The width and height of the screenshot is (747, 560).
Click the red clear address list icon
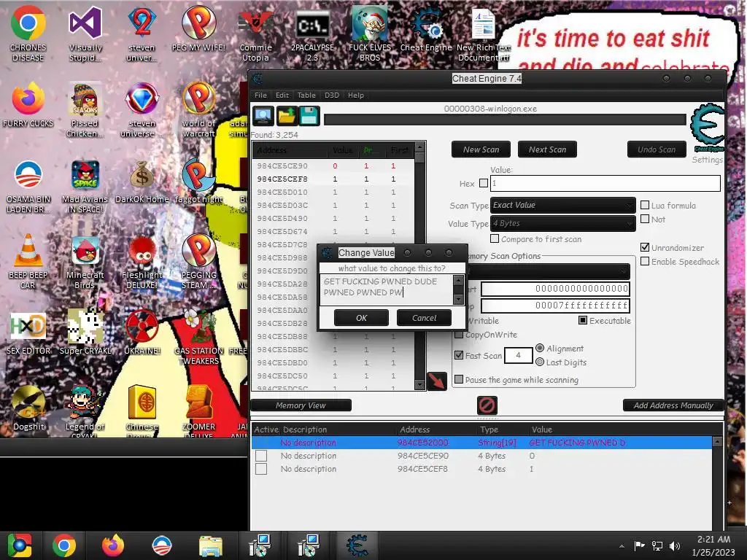point(487,405)
